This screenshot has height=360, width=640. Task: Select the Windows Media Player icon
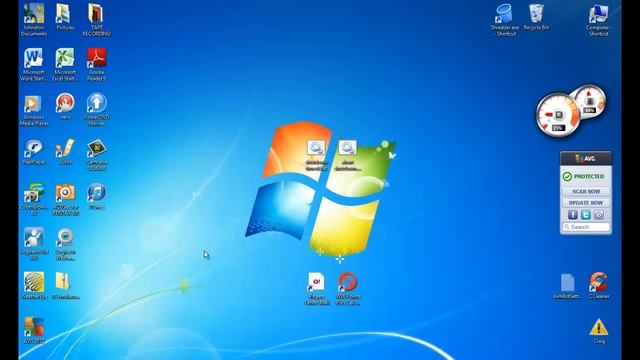coord(33,110)
